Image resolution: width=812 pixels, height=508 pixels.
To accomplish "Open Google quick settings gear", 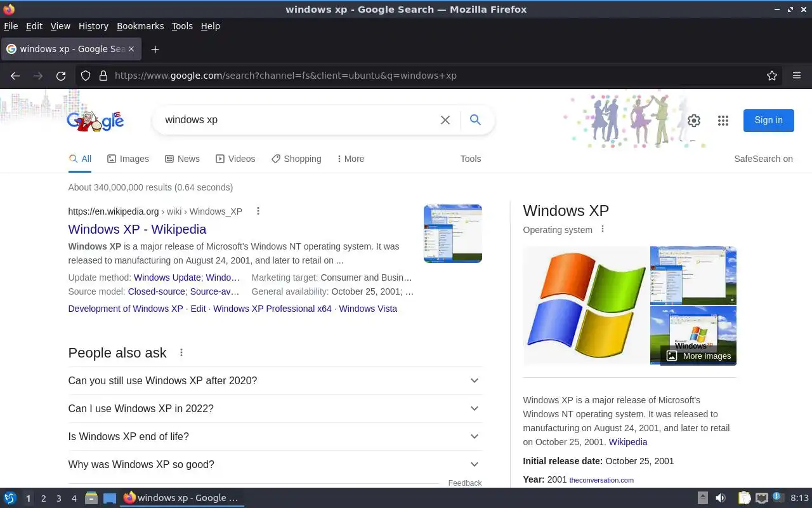I will (694, 121).
